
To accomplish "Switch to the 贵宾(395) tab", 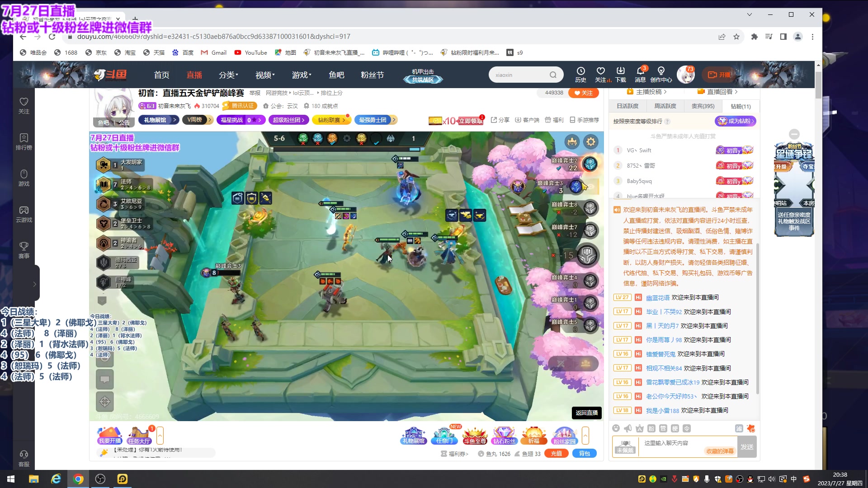I will tap(703, 106).
